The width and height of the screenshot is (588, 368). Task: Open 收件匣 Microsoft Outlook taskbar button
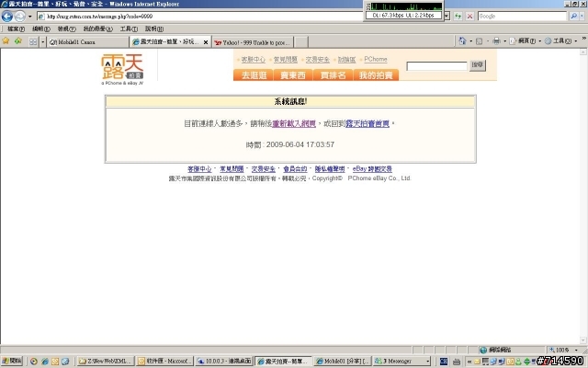[164, 361]
